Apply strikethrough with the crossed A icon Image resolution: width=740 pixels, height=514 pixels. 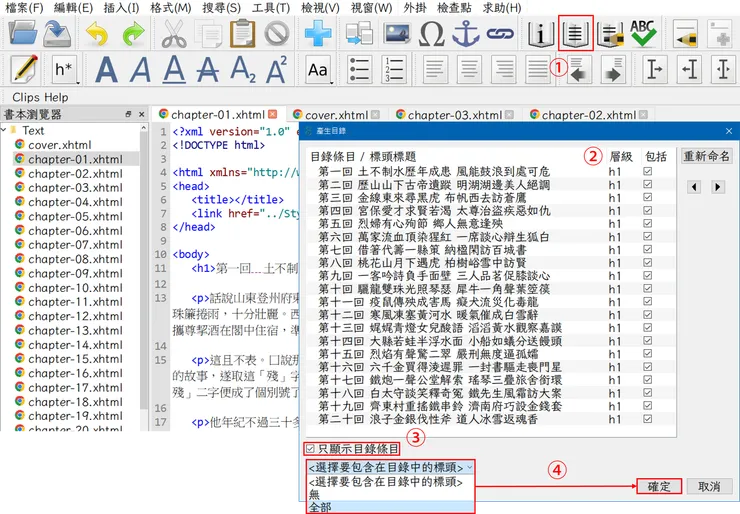[x=208, y=70]
